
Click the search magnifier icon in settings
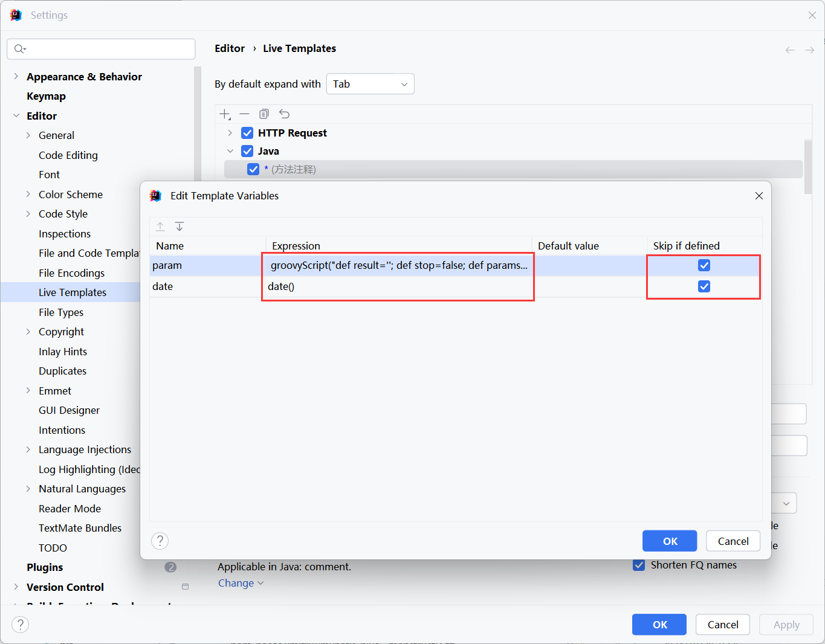(20, 49)
